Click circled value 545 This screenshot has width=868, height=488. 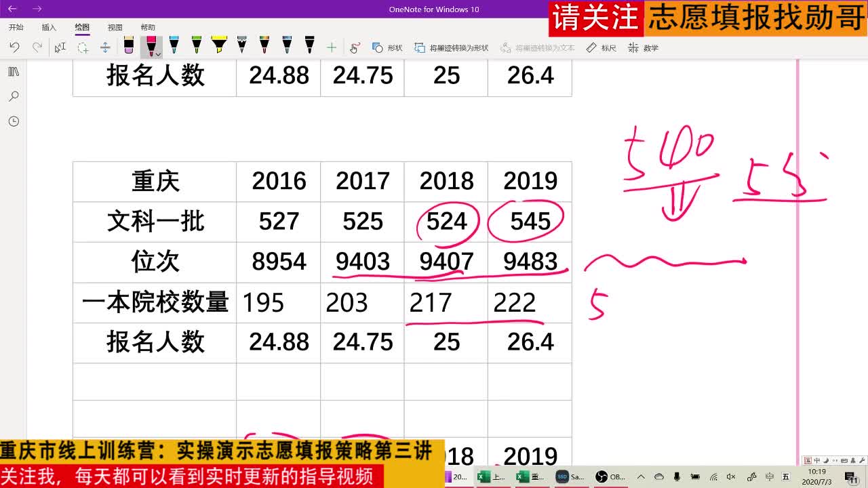coord(530,222)
